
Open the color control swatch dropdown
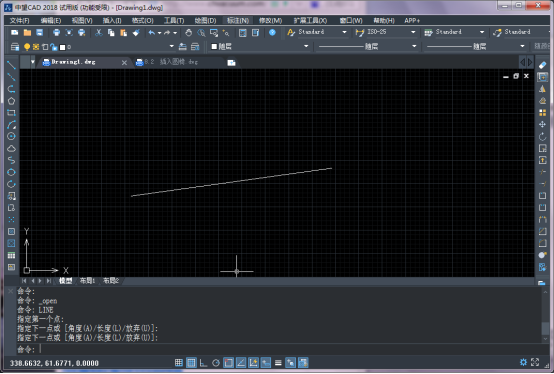tap(260, 46)
